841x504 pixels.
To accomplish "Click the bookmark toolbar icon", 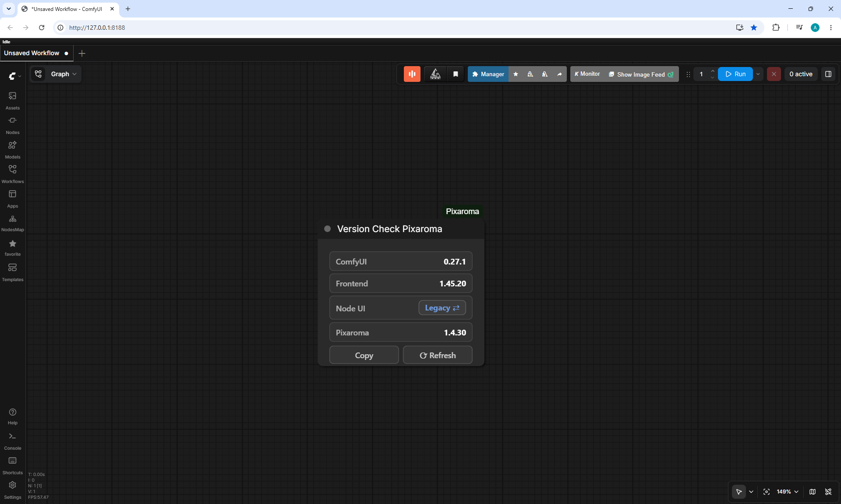I will pyautogui.click(x=456, y=74).
